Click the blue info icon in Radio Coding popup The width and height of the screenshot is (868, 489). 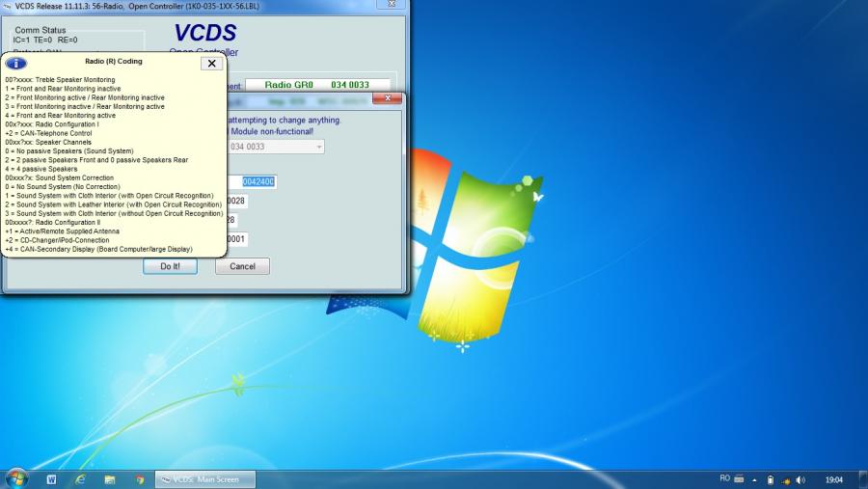[16, 63]
